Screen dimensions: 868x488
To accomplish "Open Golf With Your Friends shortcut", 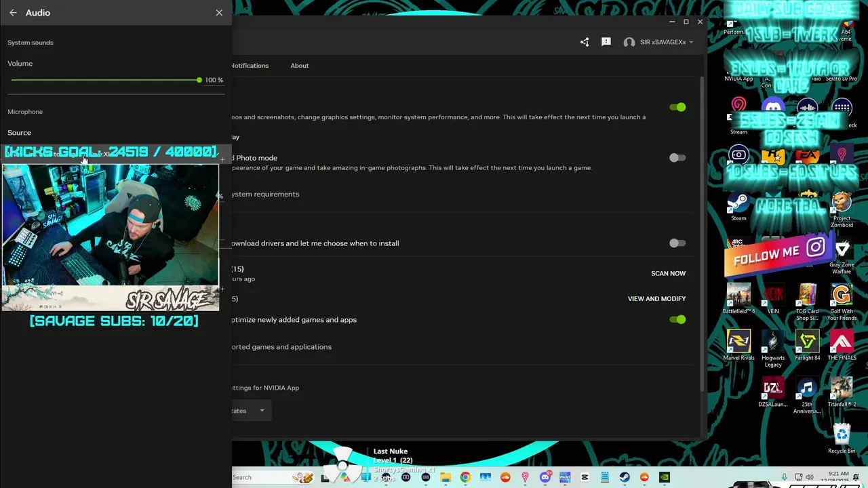I will [842, 302].
